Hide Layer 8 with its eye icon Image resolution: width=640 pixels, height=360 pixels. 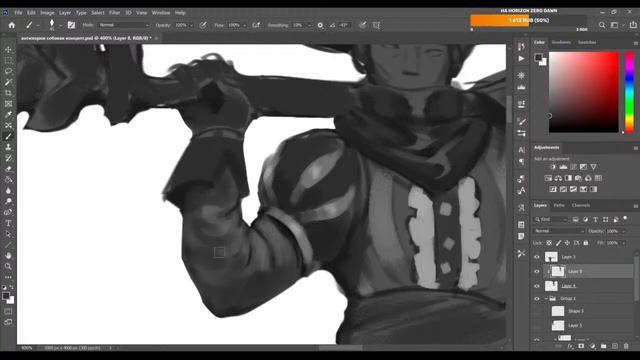537,271
